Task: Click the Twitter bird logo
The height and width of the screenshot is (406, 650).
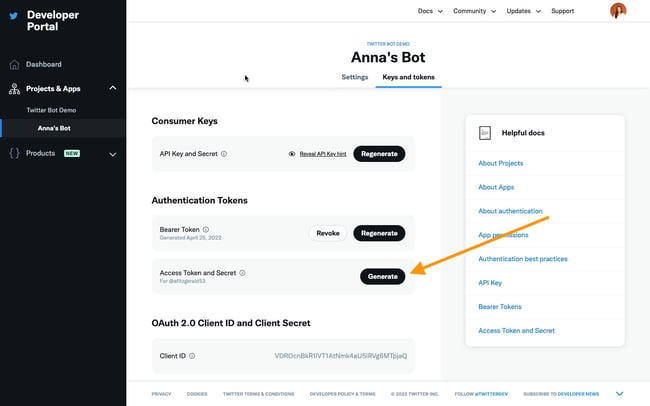Action: pyautogui.click(x=13, y=16)
